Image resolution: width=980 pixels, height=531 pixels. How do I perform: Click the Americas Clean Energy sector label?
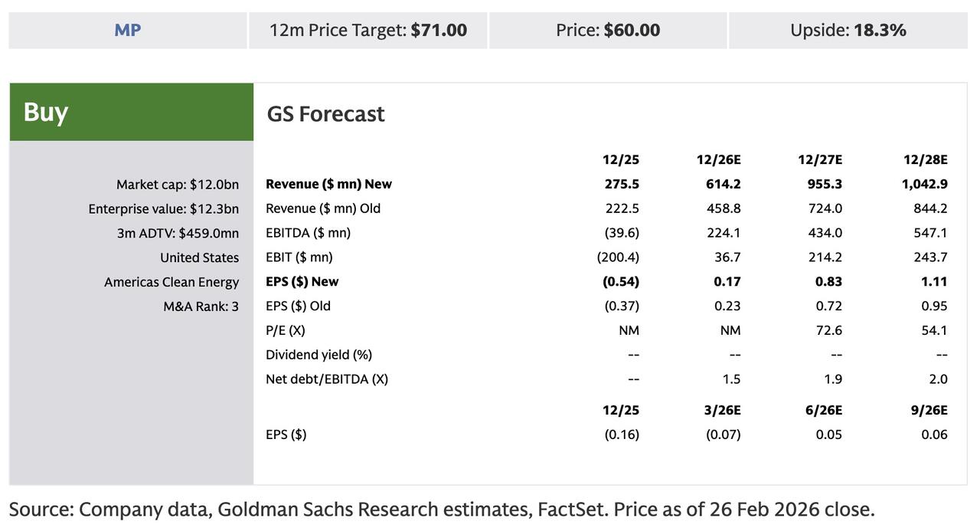click(x=171, y=282)
